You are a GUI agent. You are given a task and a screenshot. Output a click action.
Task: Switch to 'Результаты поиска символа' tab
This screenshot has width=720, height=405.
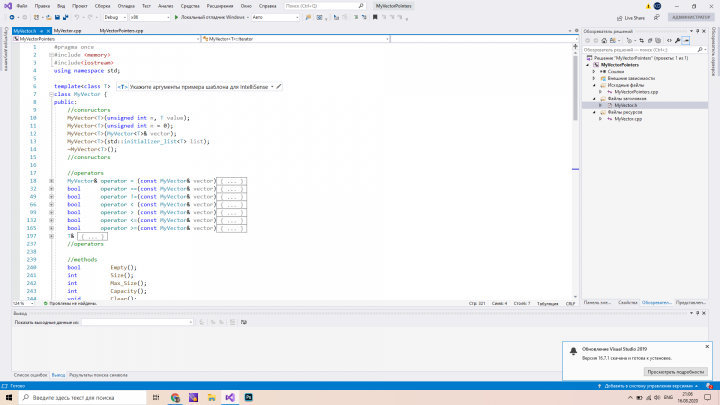click(98, 375)
